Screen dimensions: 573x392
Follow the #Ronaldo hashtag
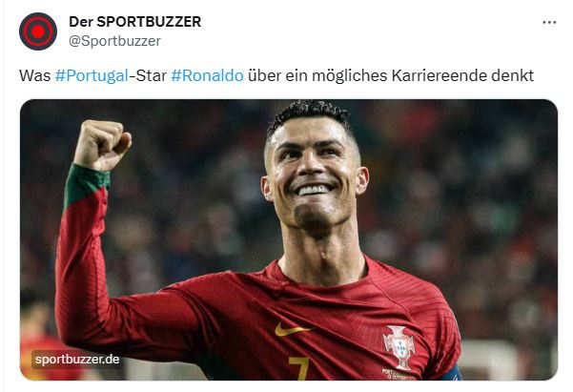pyautogui.click(x=207, y=75)
